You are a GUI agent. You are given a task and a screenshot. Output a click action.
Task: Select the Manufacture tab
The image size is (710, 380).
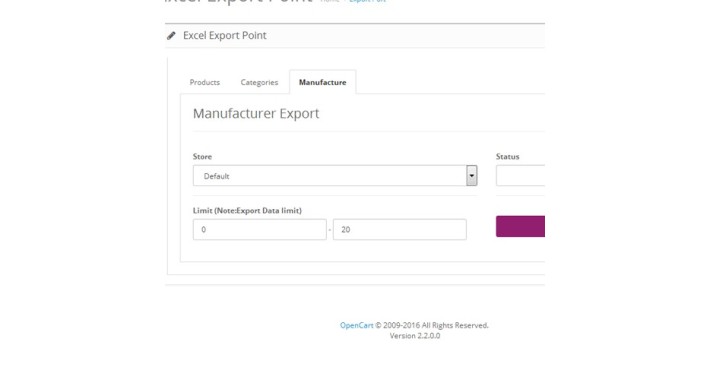click(322, 82)
